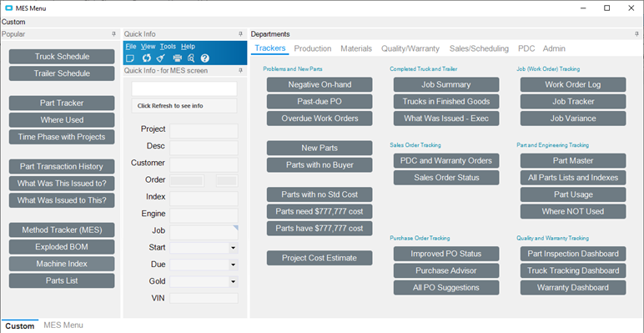Image resolution: width=644 pixels, height=333 pixels.
Task: Open What Was Issued - Exec
Action: (446, 119)
